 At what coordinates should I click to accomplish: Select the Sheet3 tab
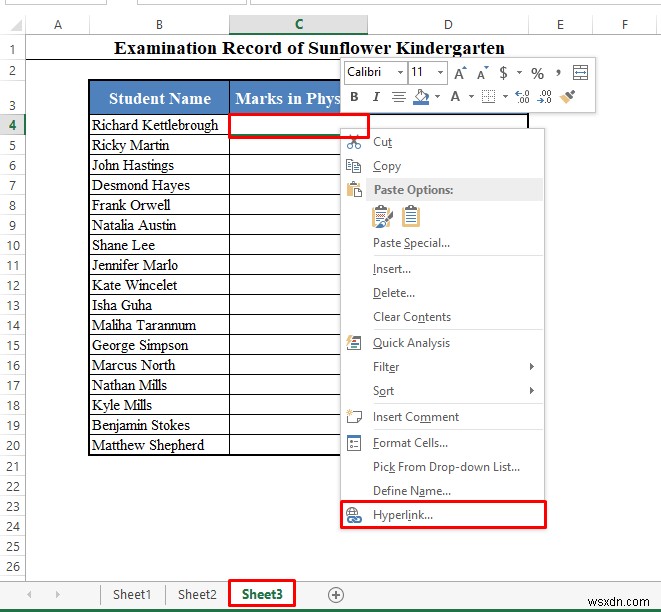click(x=262, y=595)
